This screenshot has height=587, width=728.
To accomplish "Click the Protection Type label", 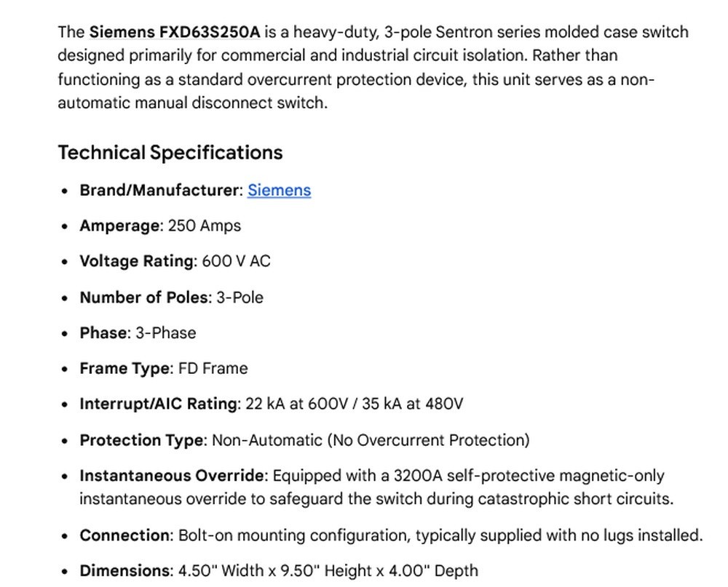I will tap(142, 440).
